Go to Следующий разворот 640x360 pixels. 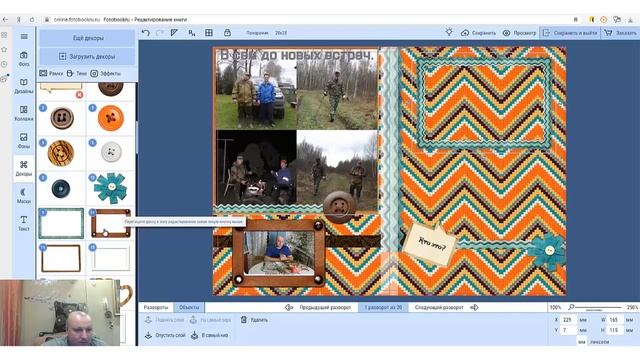[x=446, y=307]
